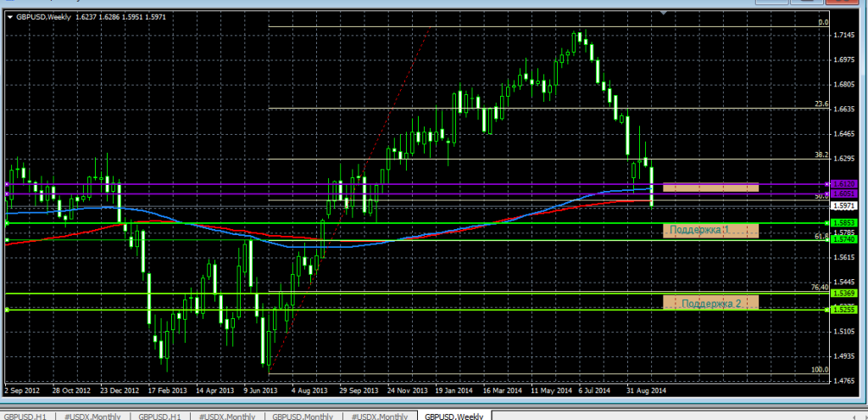The height and width of the screenshot is (420, 868).
Task: Click the green 1.5853 price tag
Action: [843, 222]
